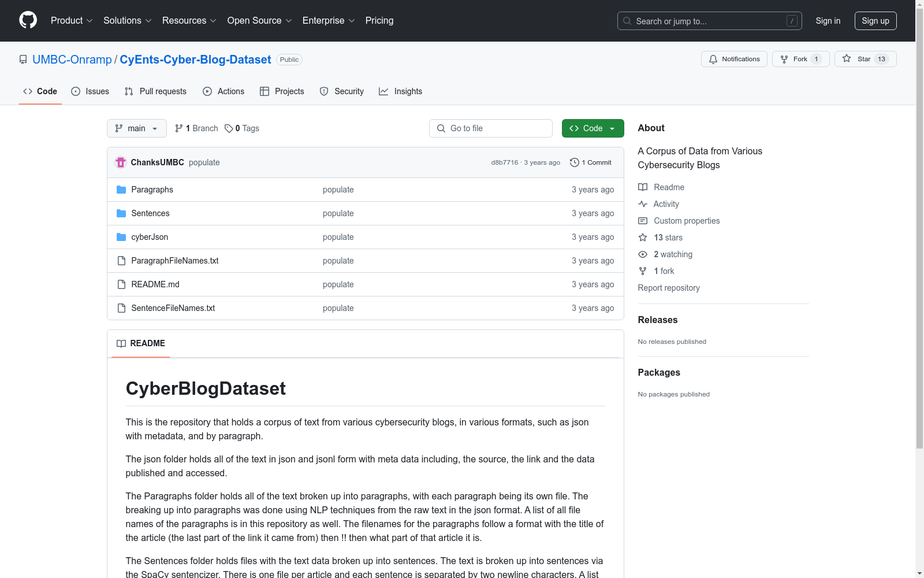
Task: Click the Readme book icon in About
Action: [x=643, y=187]
